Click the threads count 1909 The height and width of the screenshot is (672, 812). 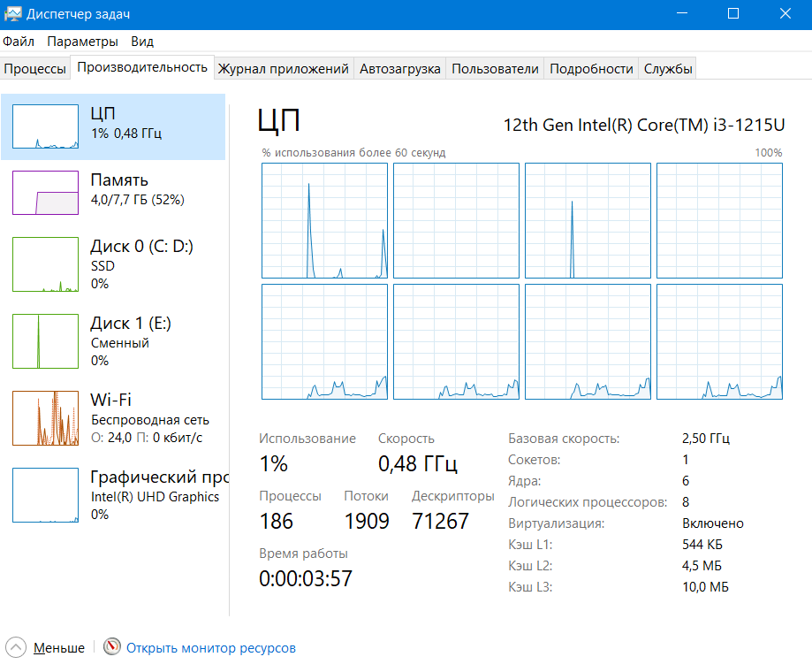coord(367,521)
